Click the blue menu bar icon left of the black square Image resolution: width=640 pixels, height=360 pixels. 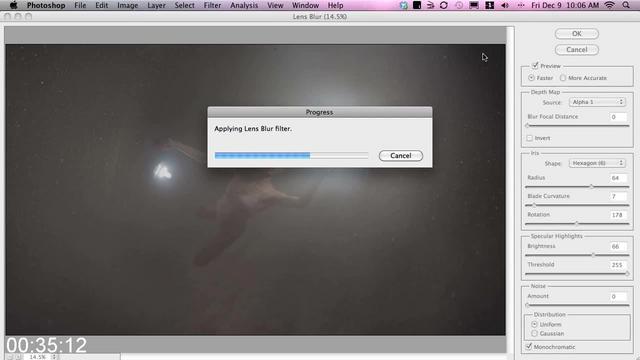tap(403, 5)
